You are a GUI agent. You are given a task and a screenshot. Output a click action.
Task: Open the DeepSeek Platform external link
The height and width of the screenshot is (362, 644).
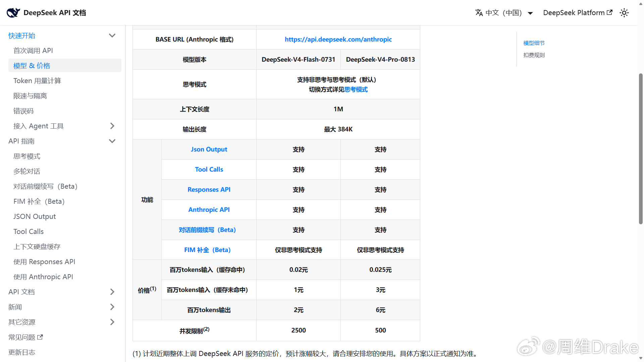pyautogui.click(x=578, y=13)
